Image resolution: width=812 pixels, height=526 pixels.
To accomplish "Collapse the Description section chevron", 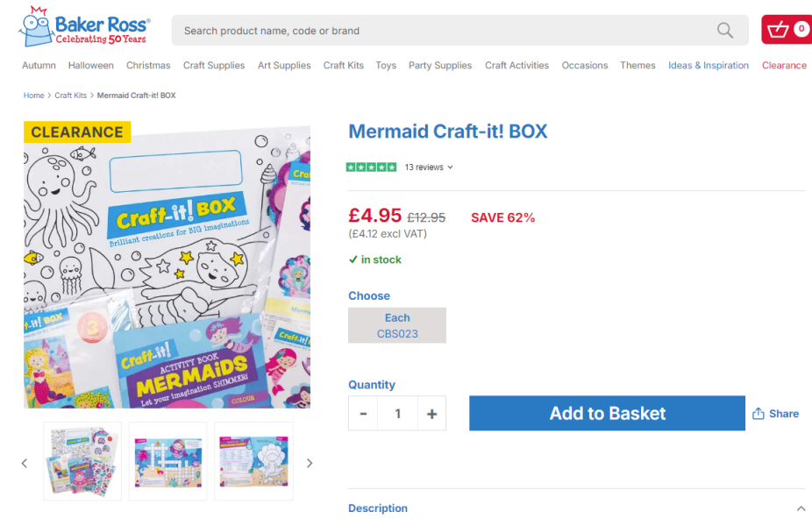I will (801, 508).
